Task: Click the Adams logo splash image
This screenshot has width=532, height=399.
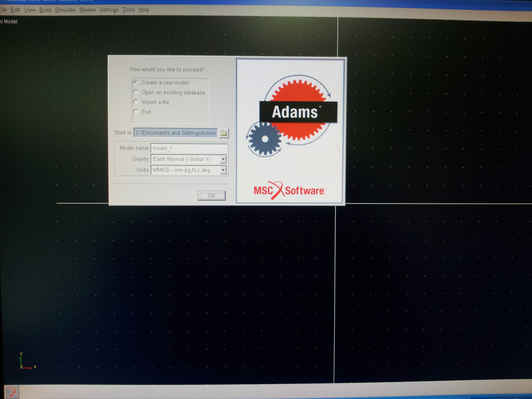Action: pyautogui.click(x=291, y=131)
